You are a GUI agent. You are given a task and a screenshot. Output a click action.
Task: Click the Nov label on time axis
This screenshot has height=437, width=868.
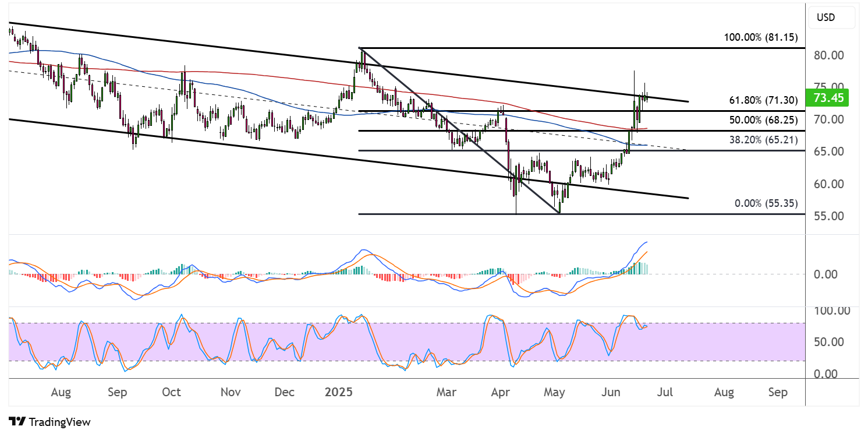(x=231, y=393)
